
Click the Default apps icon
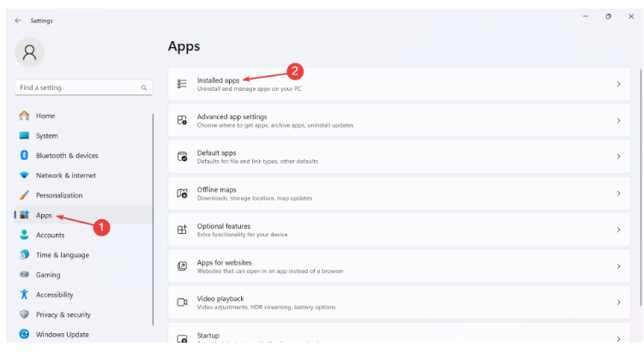pyautogui.click(x=181, y=157)
